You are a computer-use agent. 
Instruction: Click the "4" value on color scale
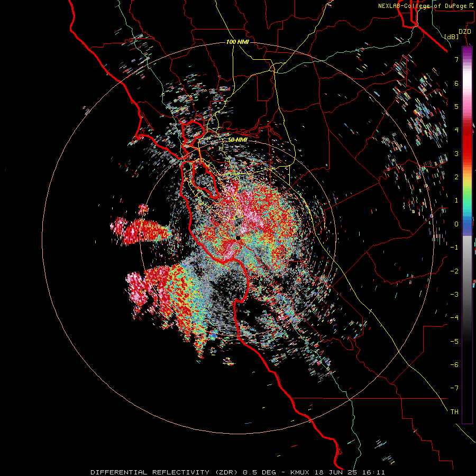coord(456,130)
